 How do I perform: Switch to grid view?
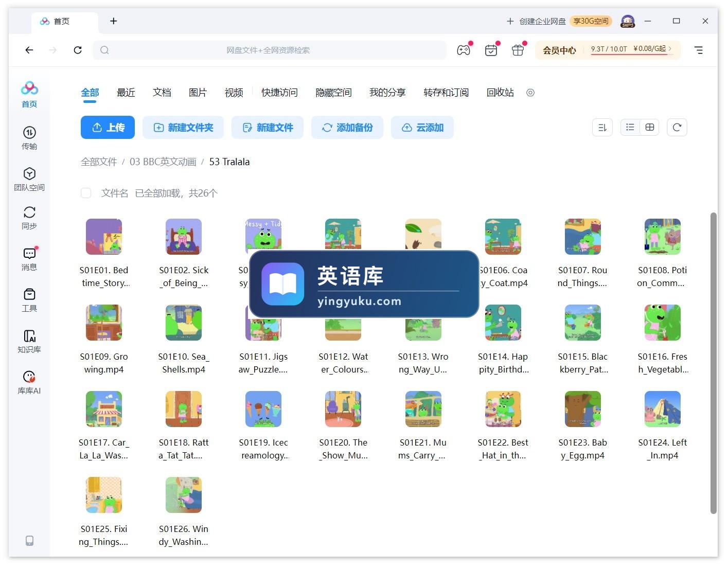[x=650, y=127]
